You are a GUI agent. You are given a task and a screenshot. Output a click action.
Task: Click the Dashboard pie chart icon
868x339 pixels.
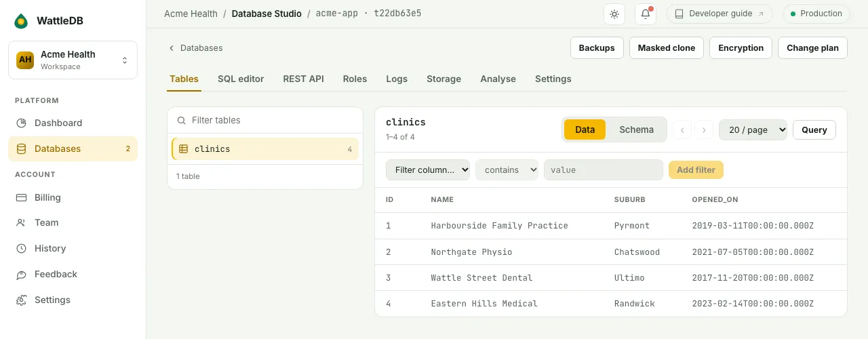click(21, 123)
